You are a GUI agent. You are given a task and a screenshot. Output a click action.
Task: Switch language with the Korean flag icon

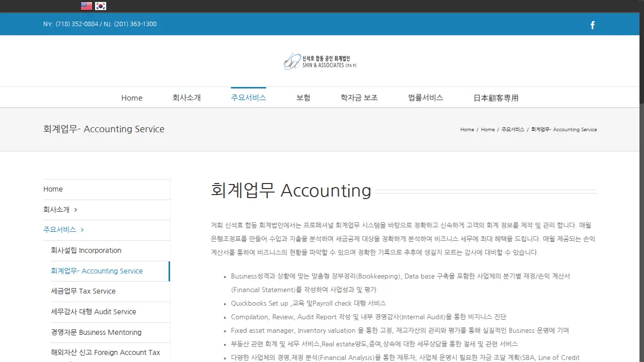[x=101, y=6]
